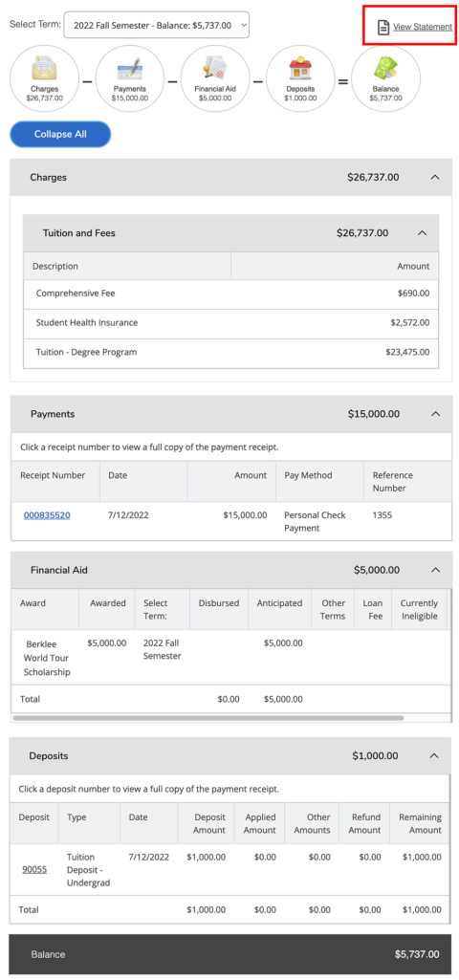Click the Reference Number column header
The image size is (459, 980).
407,481
